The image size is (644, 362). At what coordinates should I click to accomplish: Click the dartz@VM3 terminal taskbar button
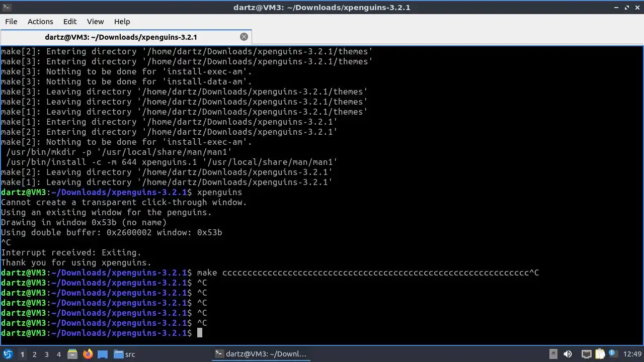(261, 354)
